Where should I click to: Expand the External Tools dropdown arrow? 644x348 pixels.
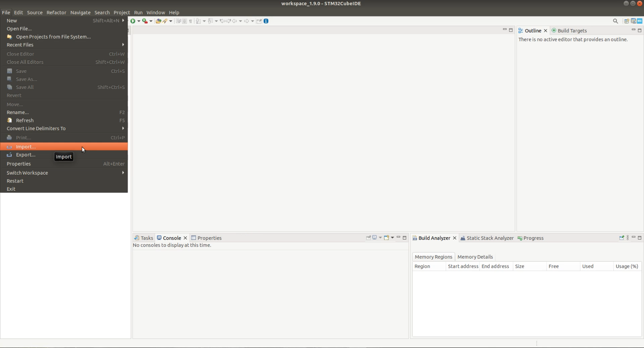[151, 21]
